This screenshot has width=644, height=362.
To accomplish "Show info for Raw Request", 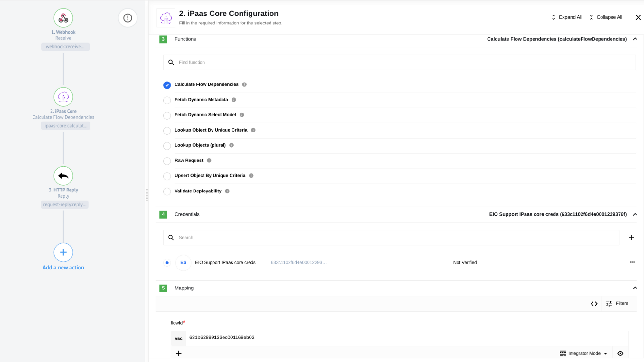I will tap(209, 161).
